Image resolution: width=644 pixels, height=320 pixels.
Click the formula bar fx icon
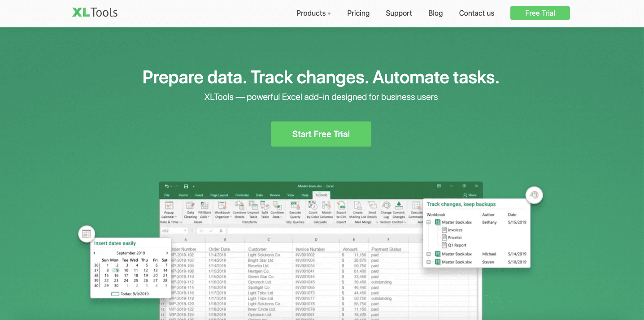pos(221,231)
